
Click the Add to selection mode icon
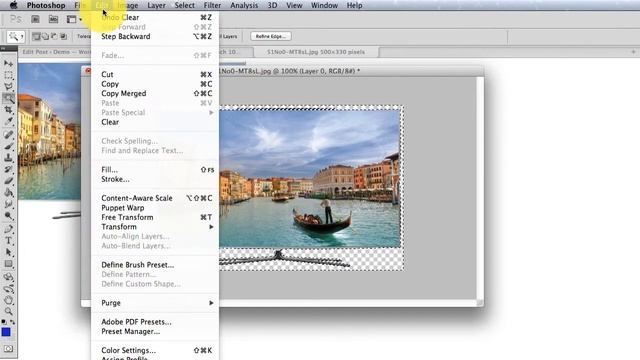click(45, 36)
